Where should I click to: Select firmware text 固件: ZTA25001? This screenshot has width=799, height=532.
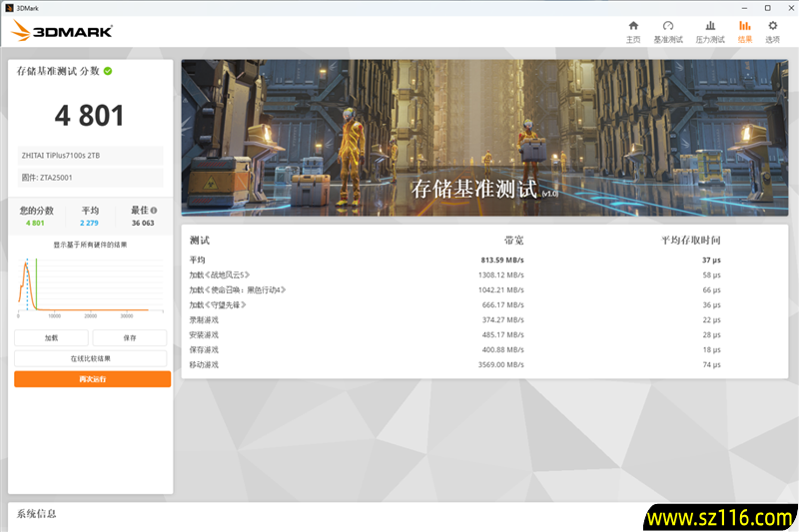(x=47, y=178)
